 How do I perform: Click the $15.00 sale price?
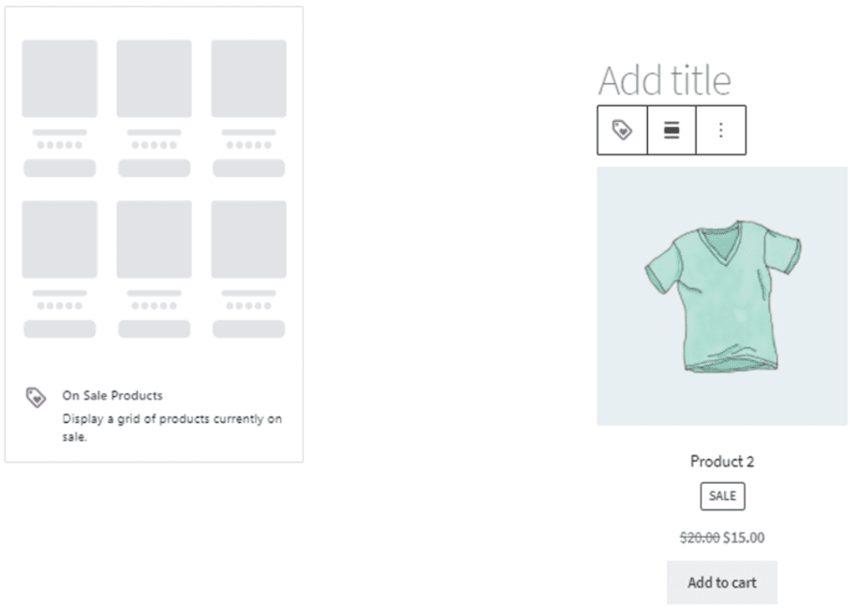(743, 537)
